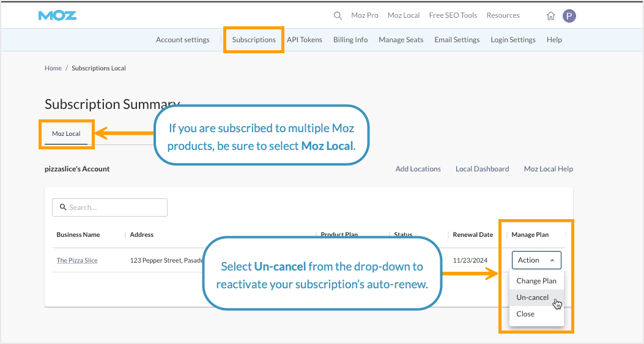Image resolution: width=644 pixels, height=344 pixels.
Task: Open Manage Seats page
Action: click(x=401, y=40)
